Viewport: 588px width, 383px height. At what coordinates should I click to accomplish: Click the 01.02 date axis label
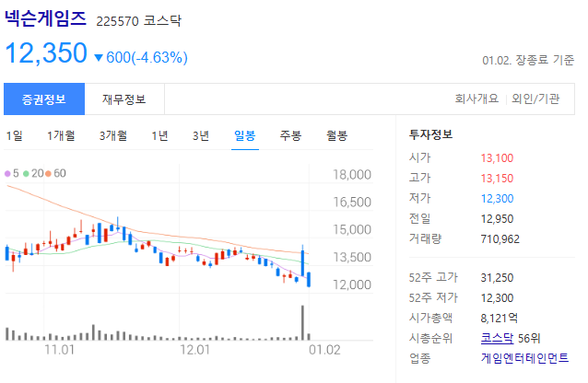[324, 350]
